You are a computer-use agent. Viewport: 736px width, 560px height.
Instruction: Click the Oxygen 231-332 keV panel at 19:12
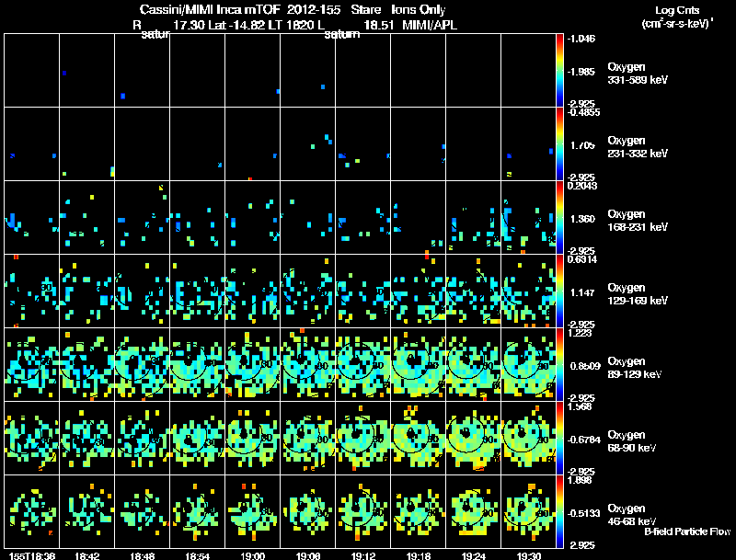(x=362, y=143)
